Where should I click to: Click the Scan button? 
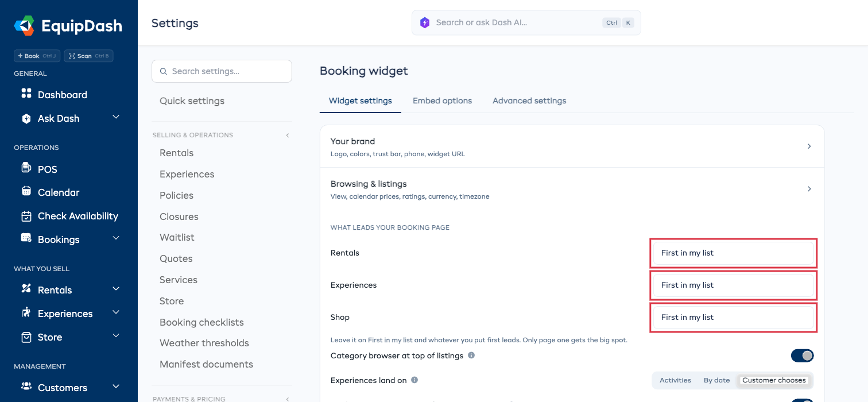coord(88,56)
